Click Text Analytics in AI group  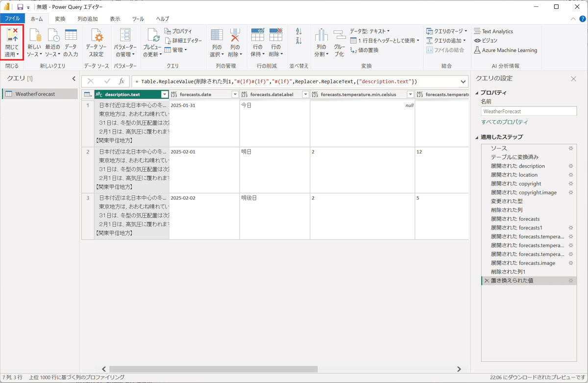493,31
